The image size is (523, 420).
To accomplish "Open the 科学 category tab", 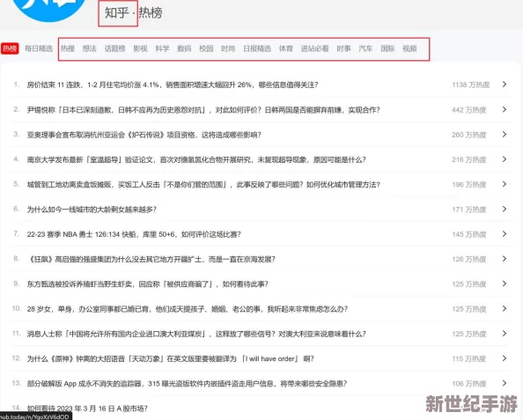I will click(x=162, y=48).
